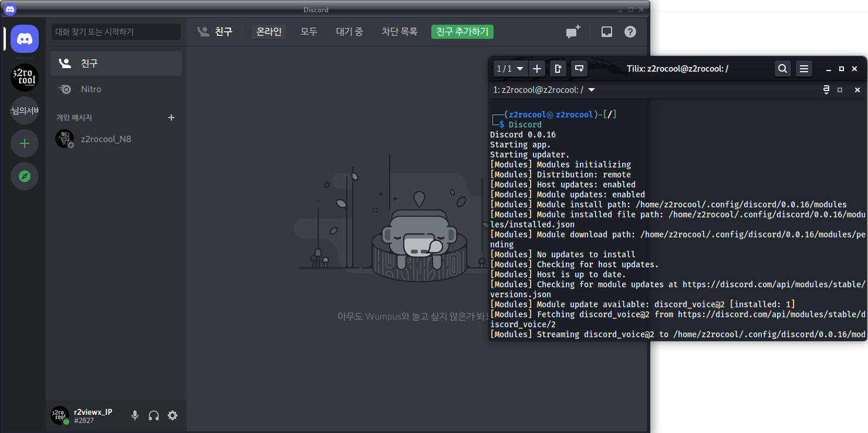Mute microphone in user panel
This screenshot has height=433, width=868.
(135, 415)
